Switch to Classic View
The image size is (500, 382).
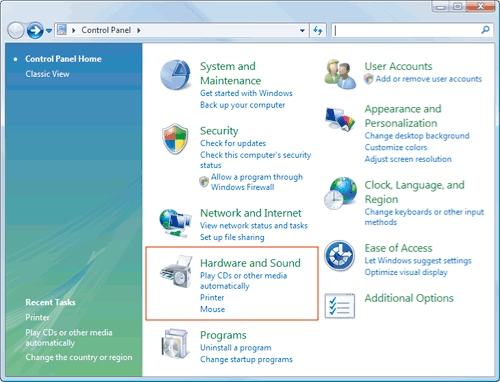pos(47,74)
